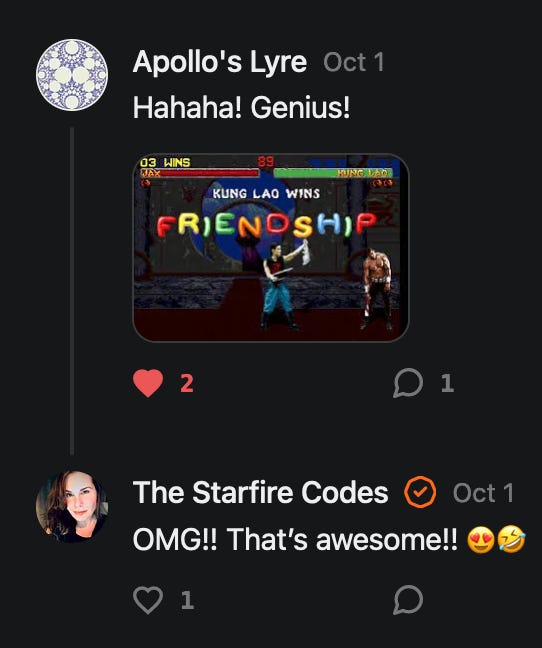Reply to The Starfire Codes comment bubble icon
The height and width of the screenshot is (648, 542).
408,600
